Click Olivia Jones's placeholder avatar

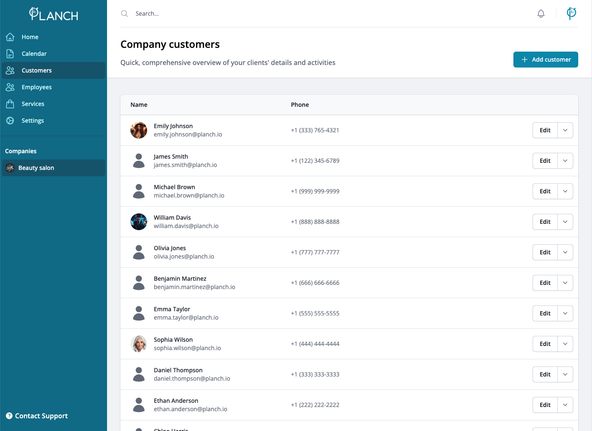[x=139, y=252]
